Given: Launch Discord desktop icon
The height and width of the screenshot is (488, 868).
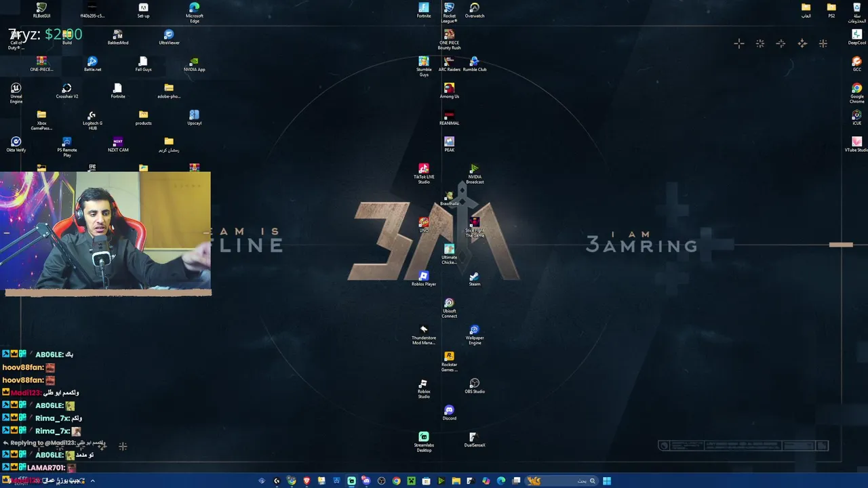Looking at the screenshot, I should pos(449,413).
